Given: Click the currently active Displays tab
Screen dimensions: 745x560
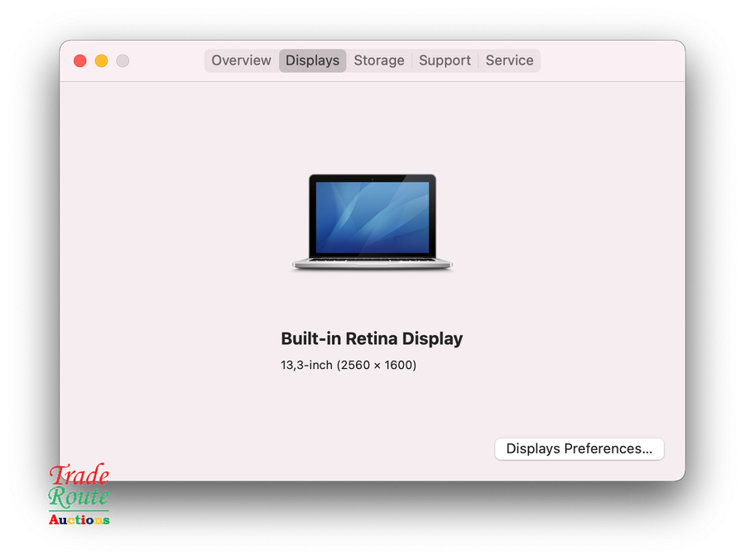Looking at the screenshot, I should pyautogui.click(x=312, y=60).
